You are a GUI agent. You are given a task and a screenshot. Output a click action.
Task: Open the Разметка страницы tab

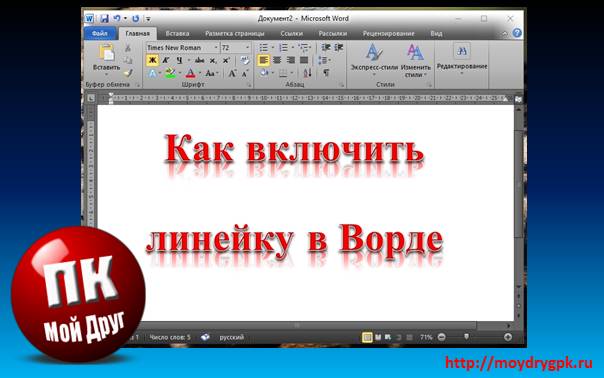[x=235, y=34]
